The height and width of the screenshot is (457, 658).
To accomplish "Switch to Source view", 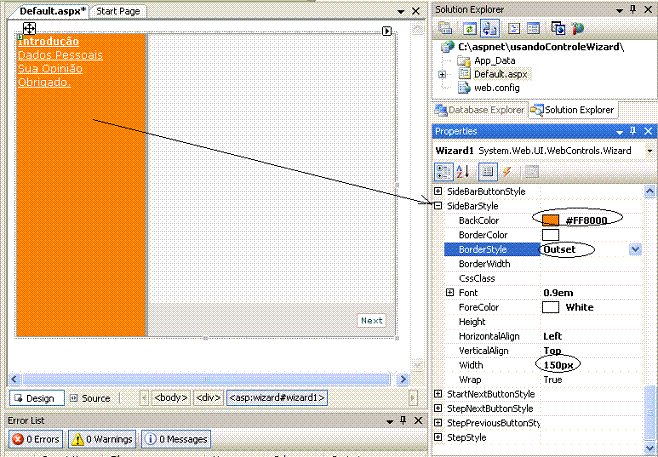I will (91, 398).
